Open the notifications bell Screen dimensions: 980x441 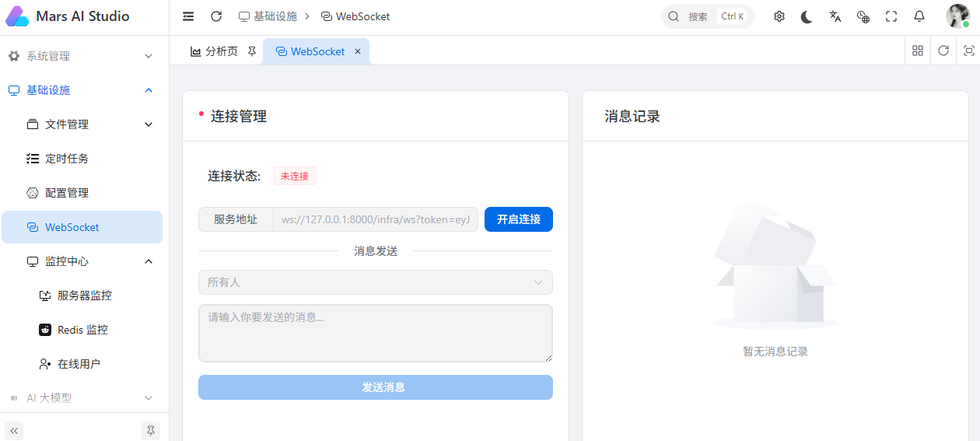[x=919, y=16]
